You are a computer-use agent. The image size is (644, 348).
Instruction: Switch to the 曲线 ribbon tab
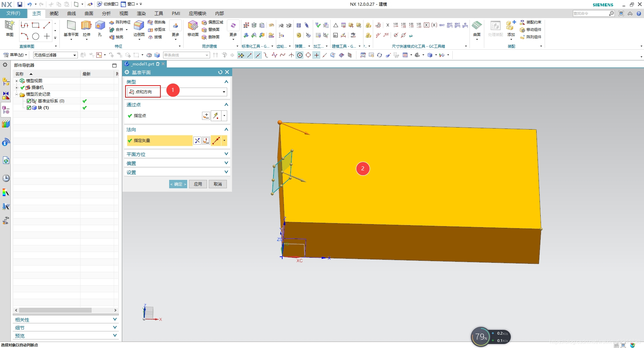(x=71, y=13)
